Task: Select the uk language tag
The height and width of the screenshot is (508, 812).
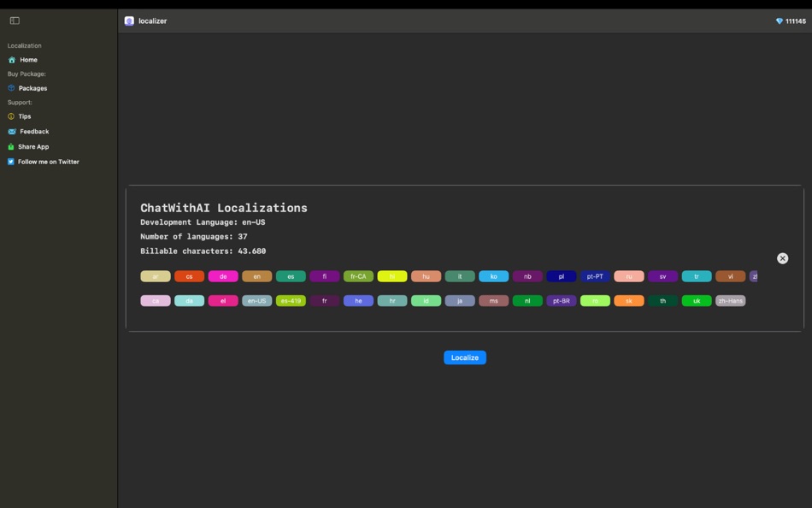Action: pyautogui.click(x=697, y=301)
